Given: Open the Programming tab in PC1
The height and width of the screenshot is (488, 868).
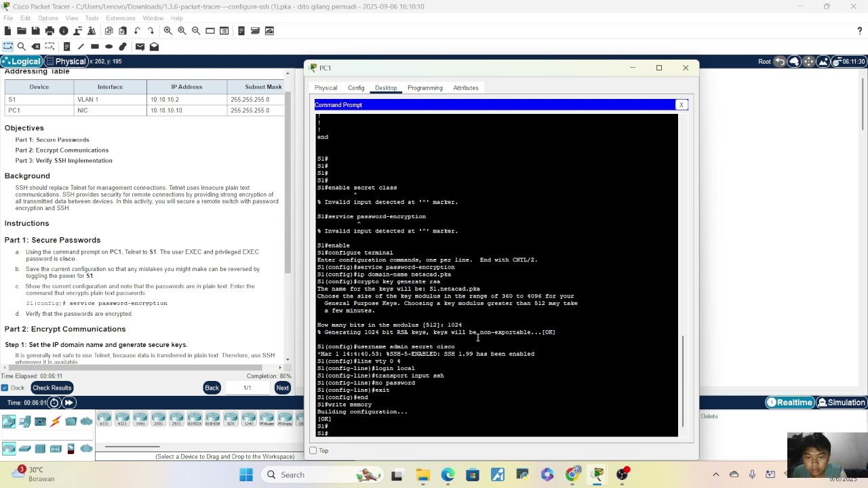Looking at the screenshot, I should point(425,88).
